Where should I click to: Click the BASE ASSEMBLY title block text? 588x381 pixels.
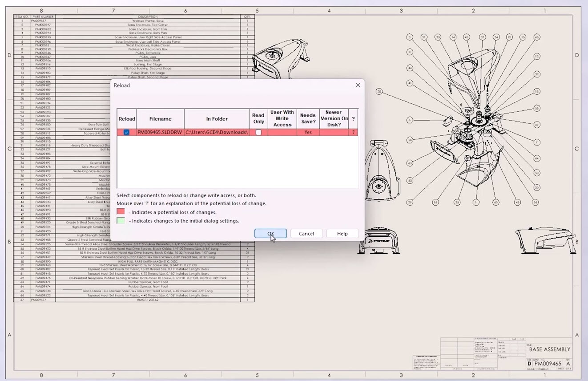click(549, 349)
